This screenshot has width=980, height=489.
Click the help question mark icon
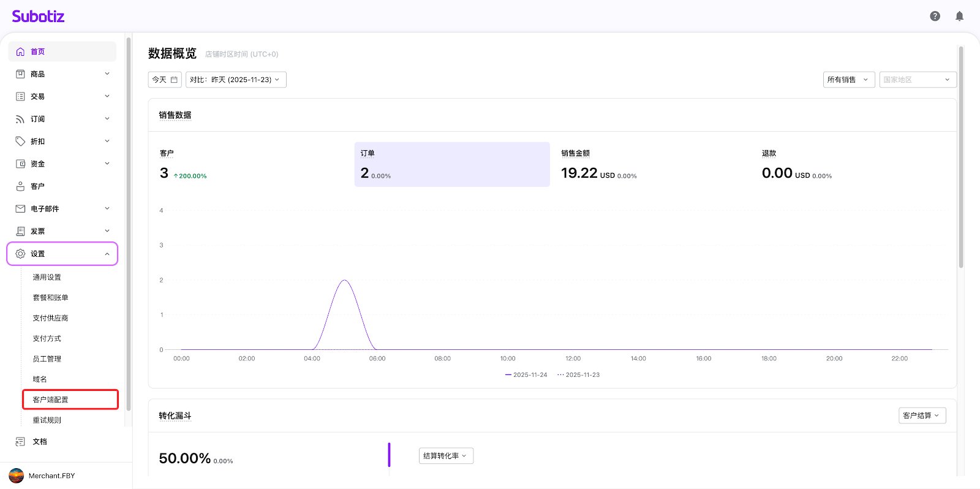click(935, 16)
